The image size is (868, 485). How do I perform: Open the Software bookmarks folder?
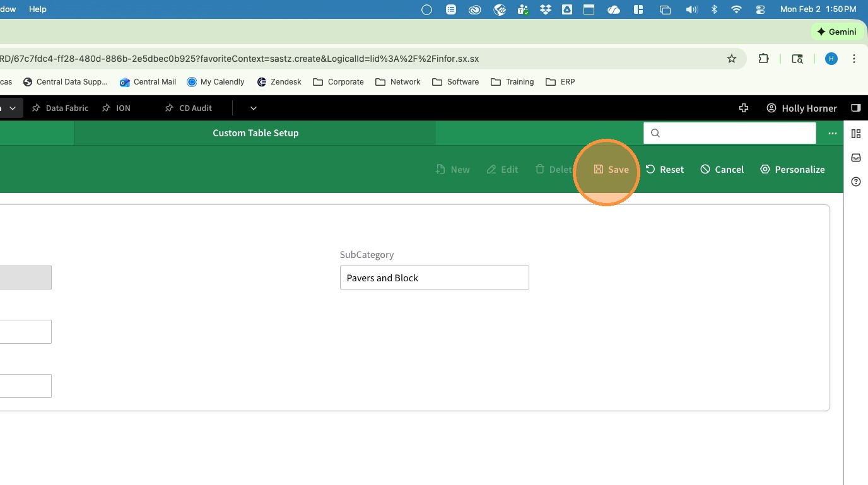pyautogui.click(x=455, y=82)
